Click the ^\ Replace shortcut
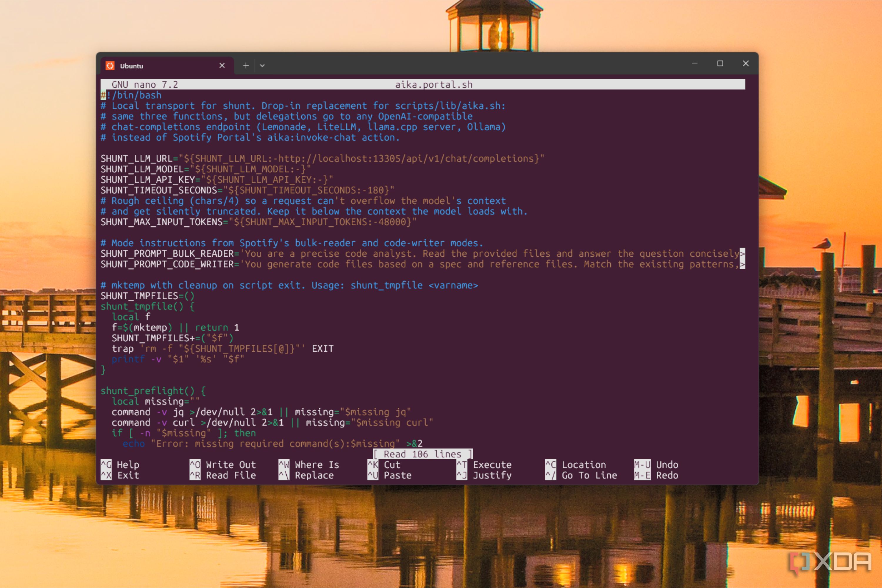 (x=306, y=475)
